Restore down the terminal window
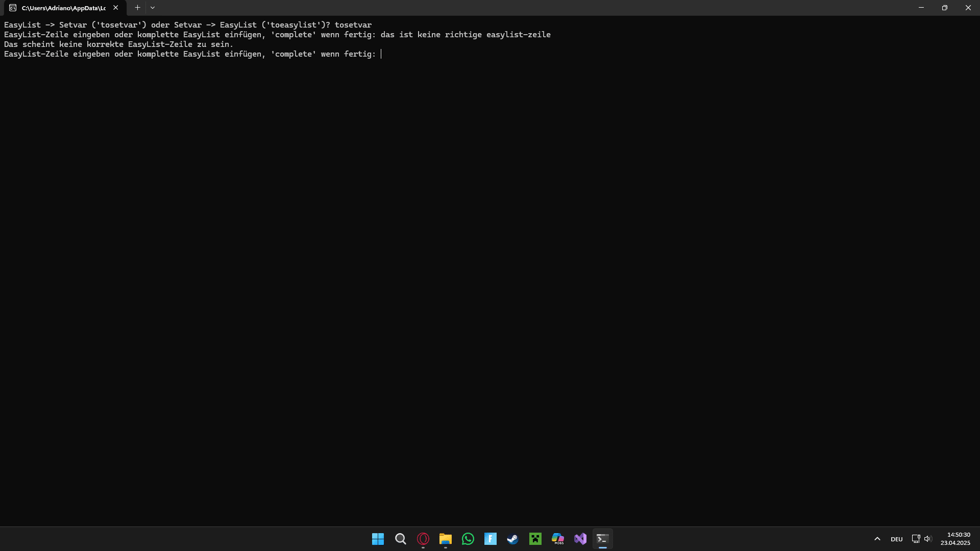The width and height of the screenshot is (980, 551). pos(945,8)
